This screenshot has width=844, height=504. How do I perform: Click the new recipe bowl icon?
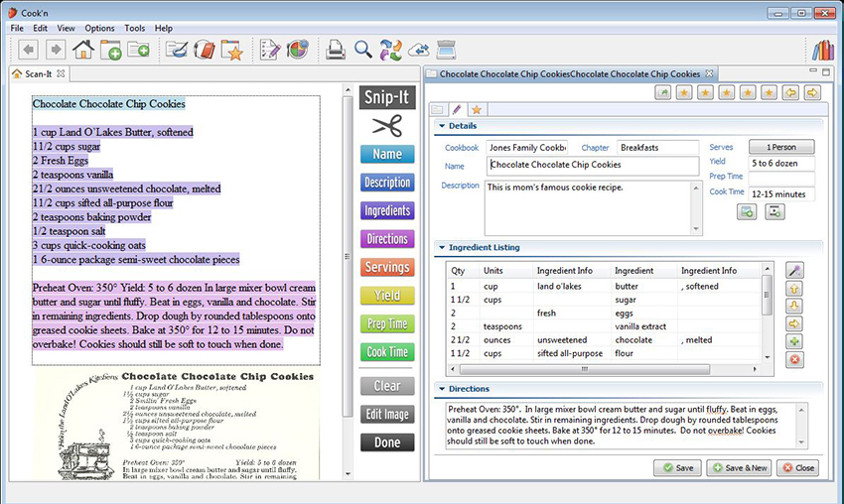[x=177, y=50]
